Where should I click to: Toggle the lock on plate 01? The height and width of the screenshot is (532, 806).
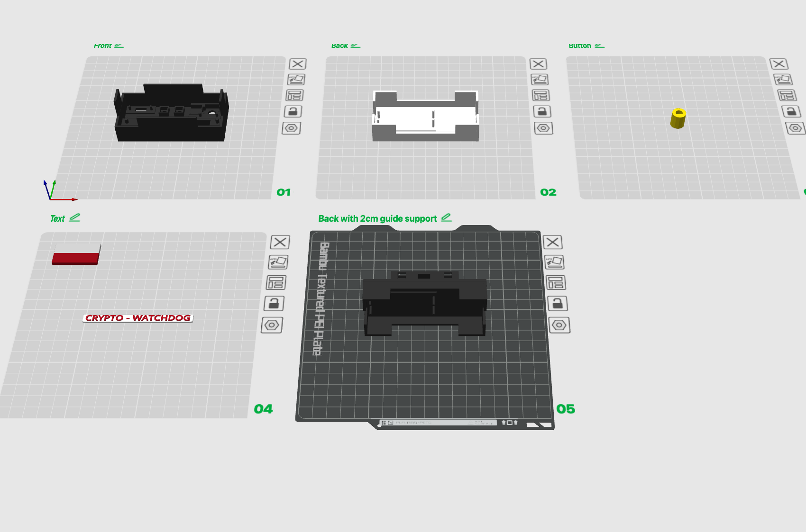[x=293, y=111]
